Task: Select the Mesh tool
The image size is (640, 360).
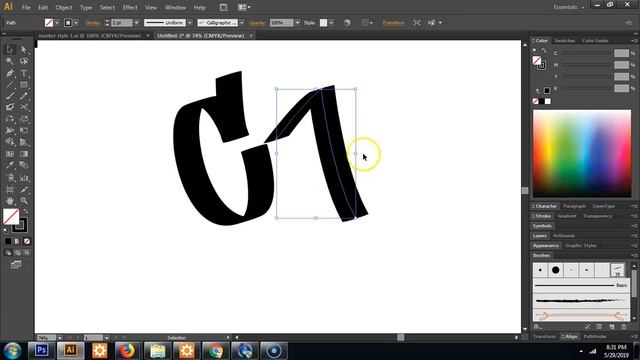Action: [10, 154]
